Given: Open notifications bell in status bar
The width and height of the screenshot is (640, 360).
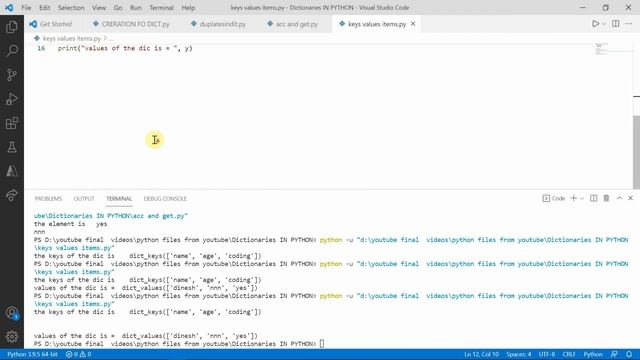Looking at the screenshot, I should (629, 354).
